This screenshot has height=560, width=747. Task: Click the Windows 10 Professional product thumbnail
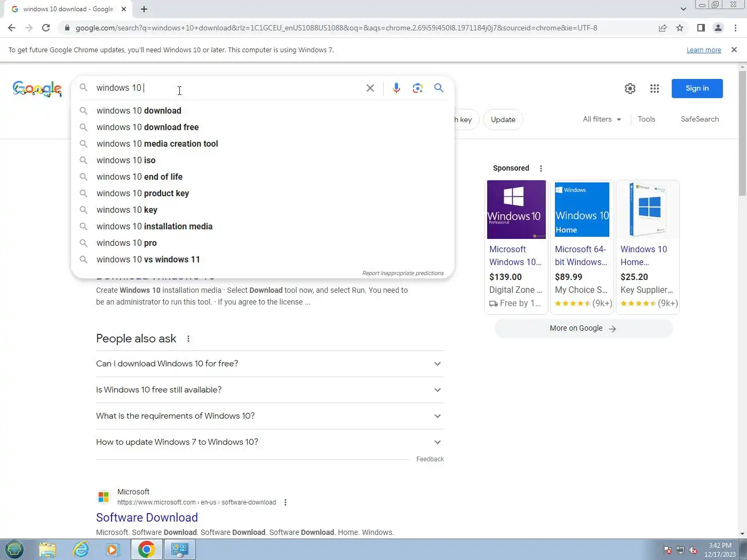tap(516, 210)
